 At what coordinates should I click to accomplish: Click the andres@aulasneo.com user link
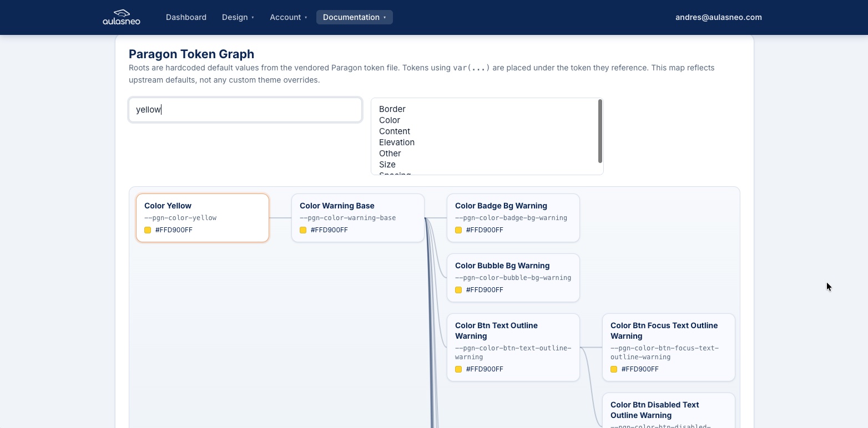point(718,17)
